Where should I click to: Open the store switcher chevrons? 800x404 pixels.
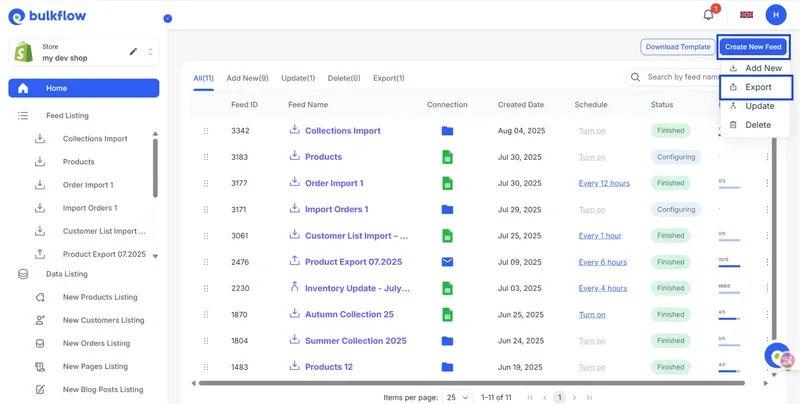pos(150,52)
